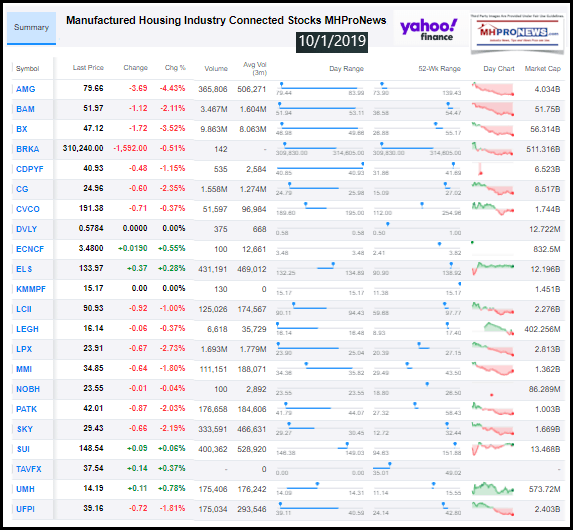Click the UFPI day chart sparkline
Image resolution: width=573 pixels, height=530 pixels.
pos(493,509)
